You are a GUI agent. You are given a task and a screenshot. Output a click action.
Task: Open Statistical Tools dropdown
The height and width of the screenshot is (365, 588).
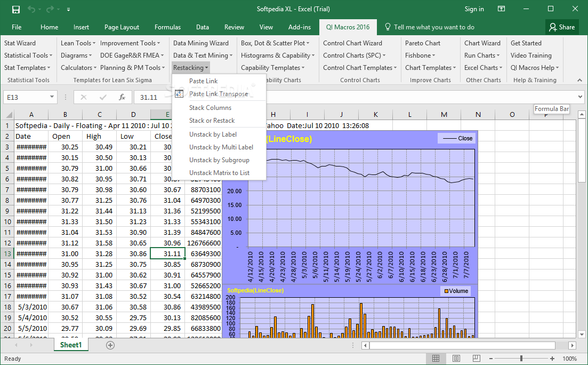pos(28,55)
